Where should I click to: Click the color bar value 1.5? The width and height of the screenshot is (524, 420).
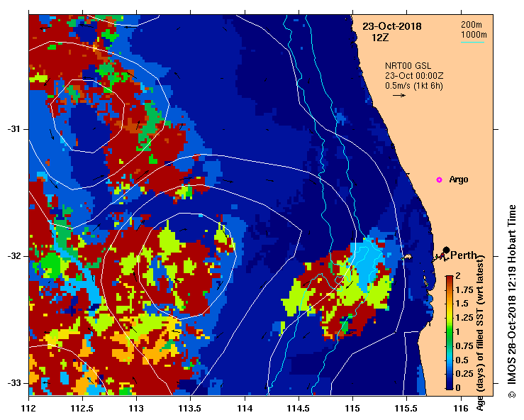click(x=462, y=304)
